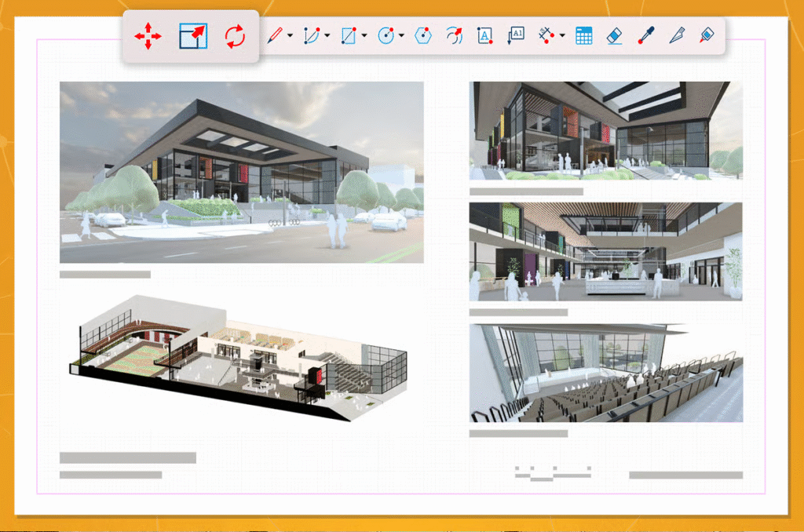
Task: Click the Polygon tool icon
Action: tap(423, 35)
